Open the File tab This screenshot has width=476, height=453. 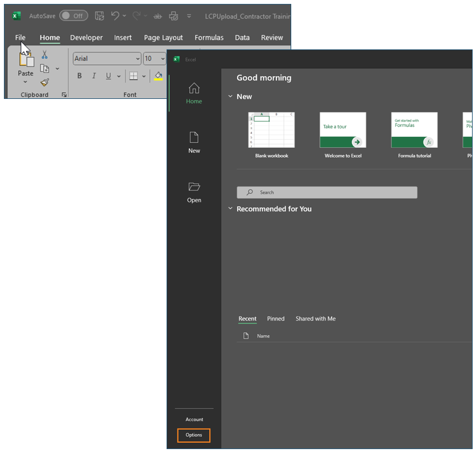(20, 38)
